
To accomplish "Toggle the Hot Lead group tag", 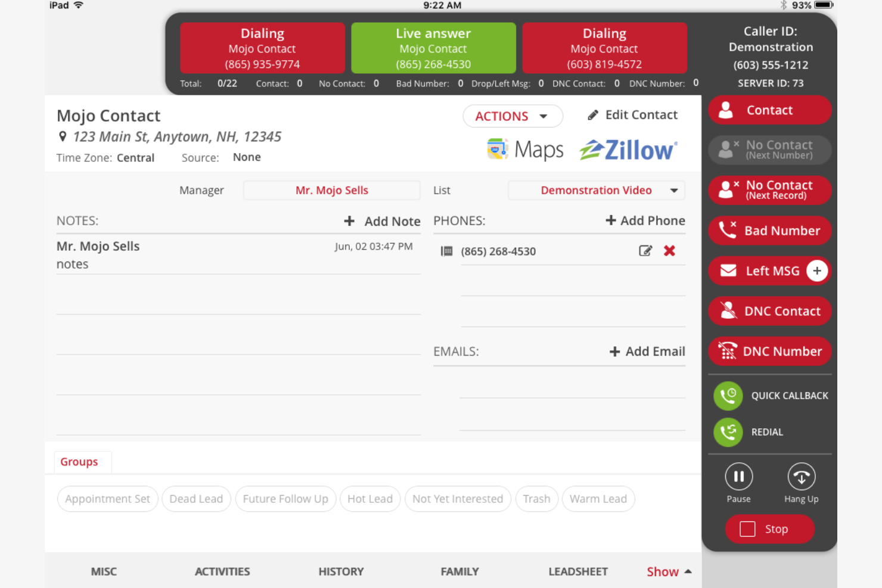I will (x=370, y=499).
